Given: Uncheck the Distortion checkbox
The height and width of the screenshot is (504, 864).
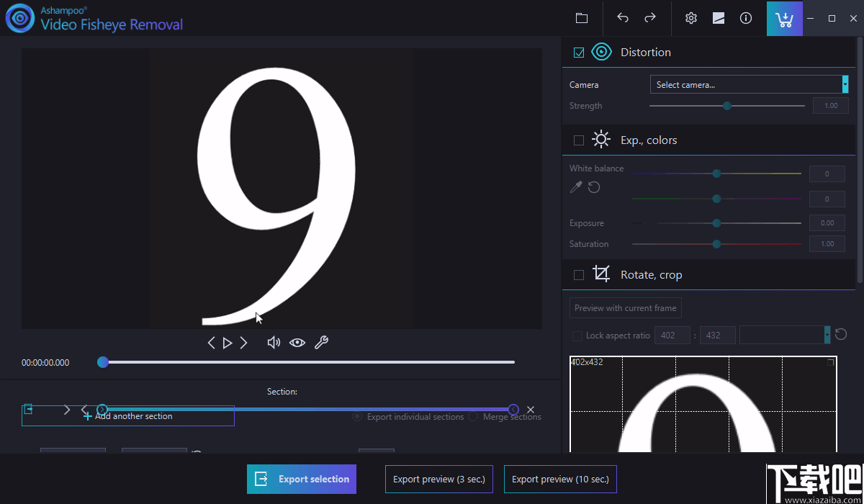Looking at the screenshot, I should tap(579, 53).
